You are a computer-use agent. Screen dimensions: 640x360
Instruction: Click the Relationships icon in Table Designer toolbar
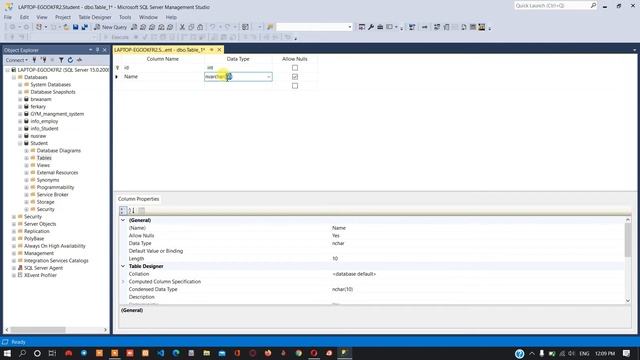pos(437,27)
